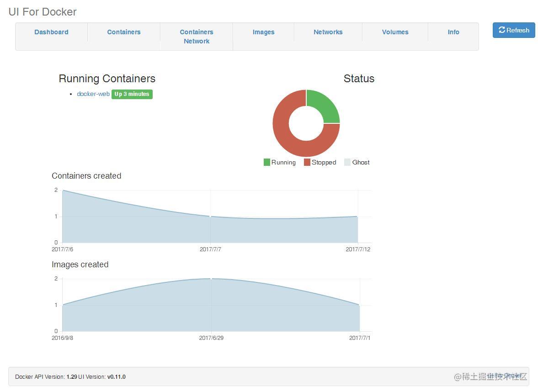
Task: Click the UI For Docker page heading
Action: coord(42,12)
